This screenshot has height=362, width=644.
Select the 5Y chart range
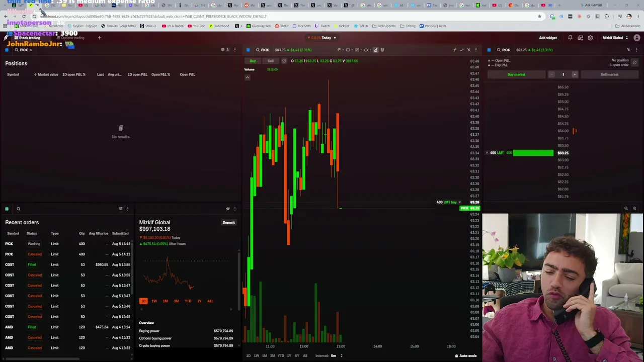click(x=297, y=356)
